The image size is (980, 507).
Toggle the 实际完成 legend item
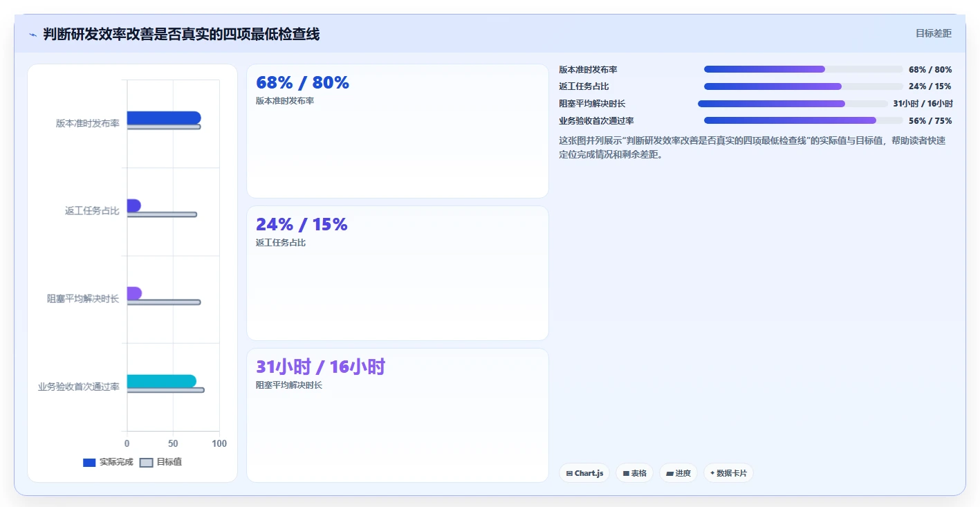[x=107, y=462]
